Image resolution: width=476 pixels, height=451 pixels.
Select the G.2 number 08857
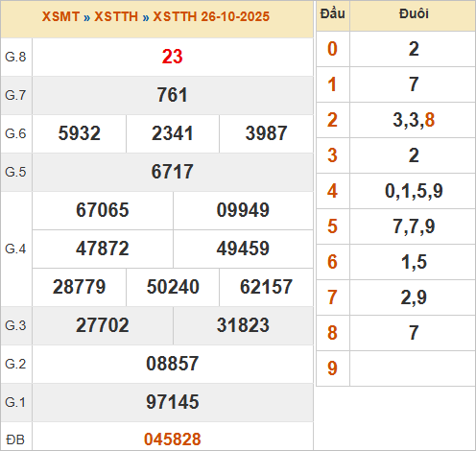pyautogui.click(x=173, y=364)
